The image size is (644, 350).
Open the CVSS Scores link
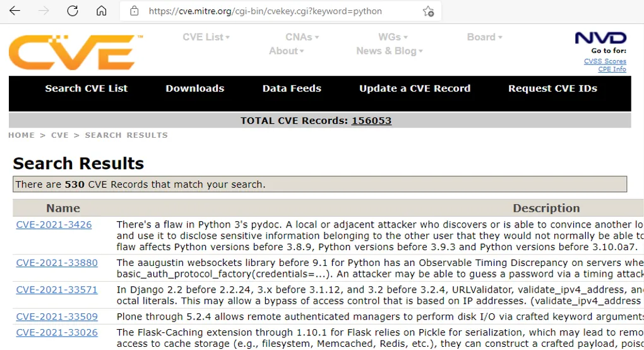[x=605, y=61]
